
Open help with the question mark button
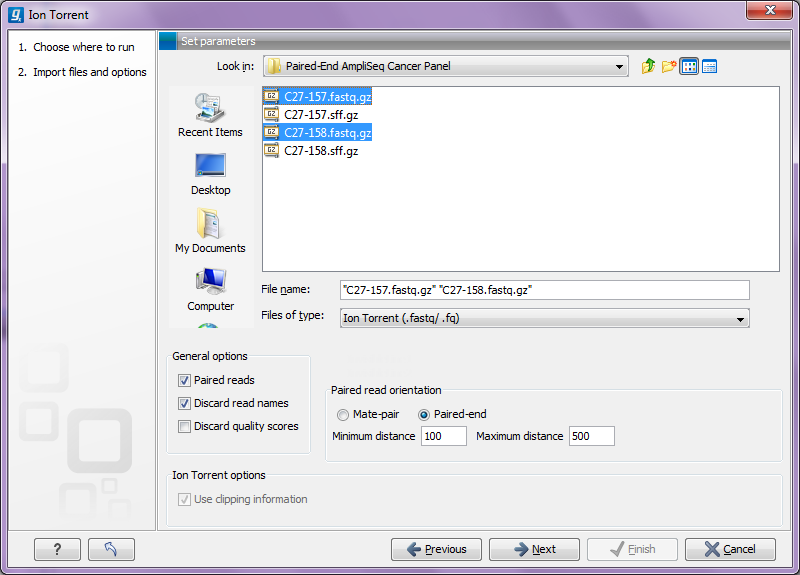57,549
